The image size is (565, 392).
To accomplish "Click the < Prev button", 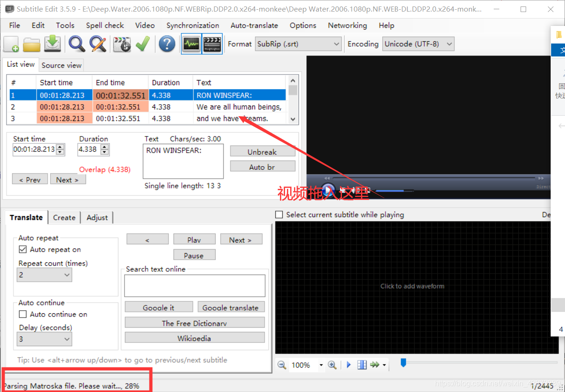I will 30,180.
